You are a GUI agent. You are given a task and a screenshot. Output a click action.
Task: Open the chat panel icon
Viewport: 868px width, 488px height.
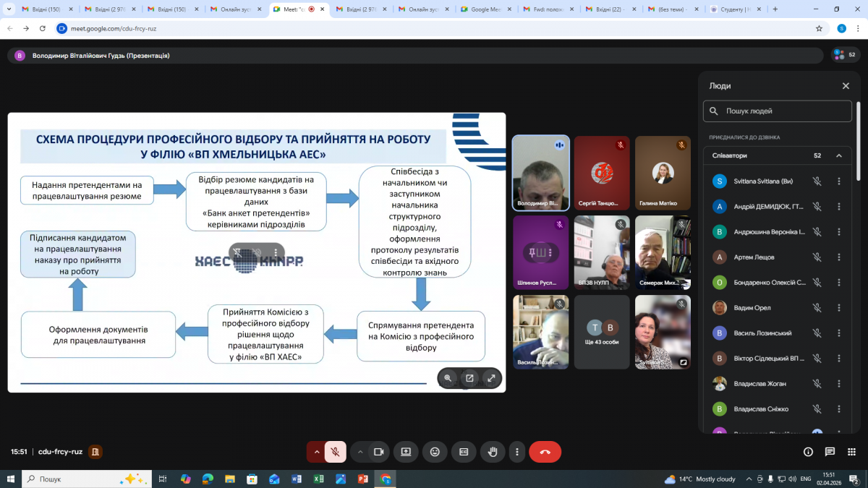(830, 452)
